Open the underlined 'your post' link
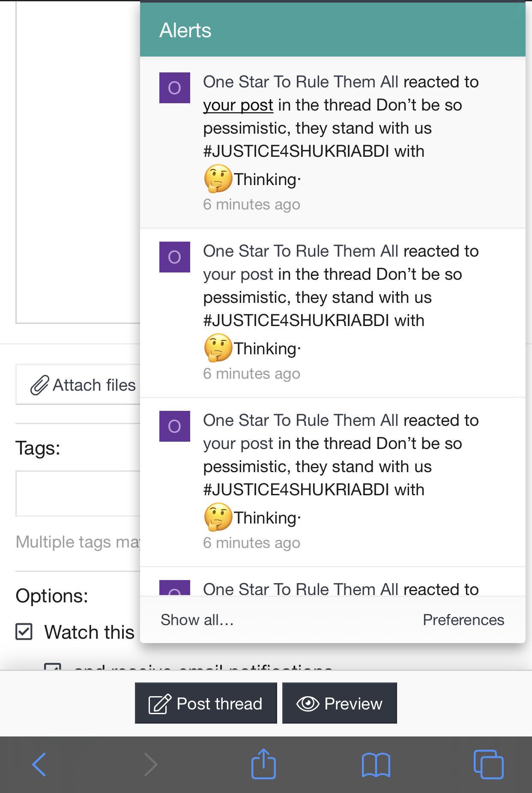The height and width of the screenshot is (793, 532). coord(238,105)
